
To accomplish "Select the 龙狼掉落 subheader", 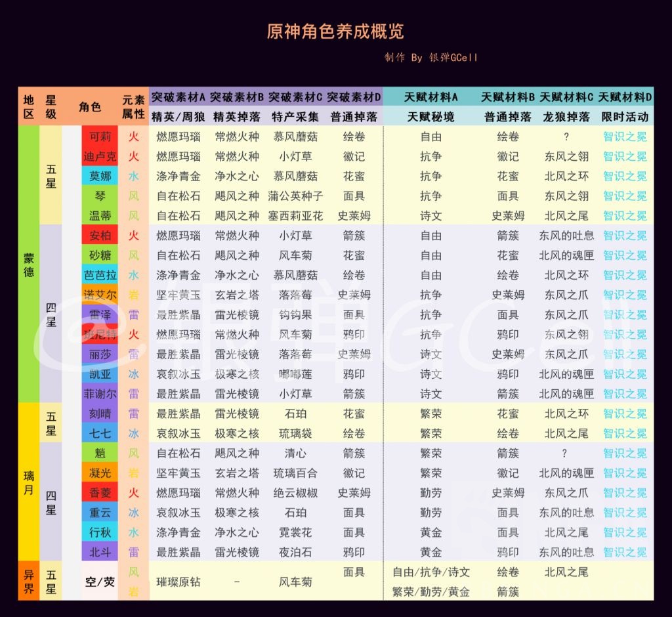I will click(x=566, y=117).
